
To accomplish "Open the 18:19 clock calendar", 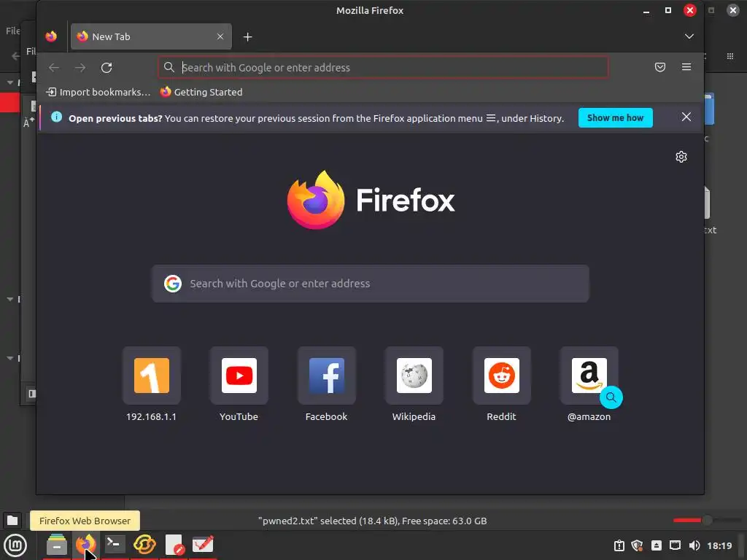I will (719, 545).
